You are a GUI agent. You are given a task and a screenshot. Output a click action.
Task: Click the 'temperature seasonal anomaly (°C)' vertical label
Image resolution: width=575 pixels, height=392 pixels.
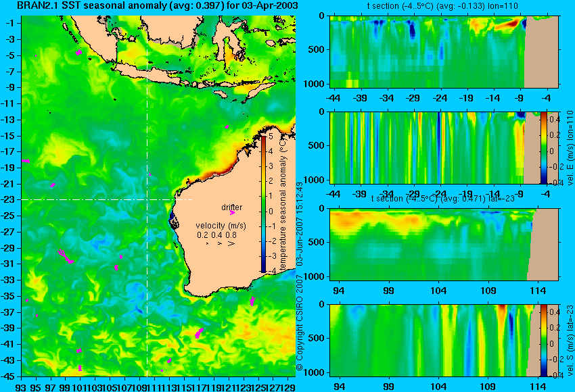(x=283, y=205)
